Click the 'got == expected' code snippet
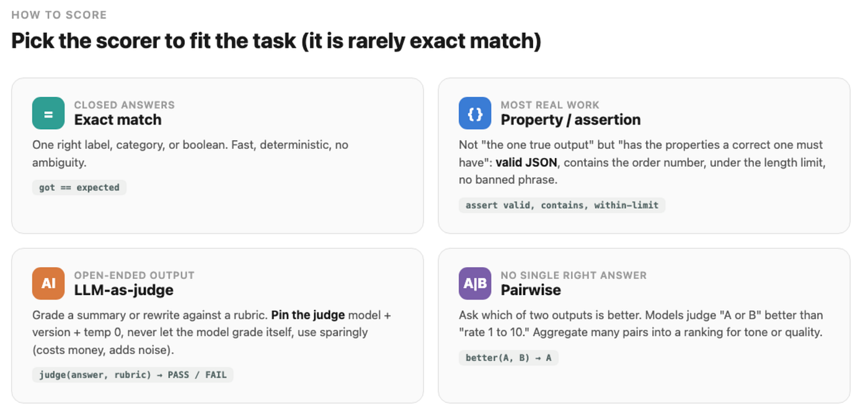868x416 pixels. click(x=79, y=187)
